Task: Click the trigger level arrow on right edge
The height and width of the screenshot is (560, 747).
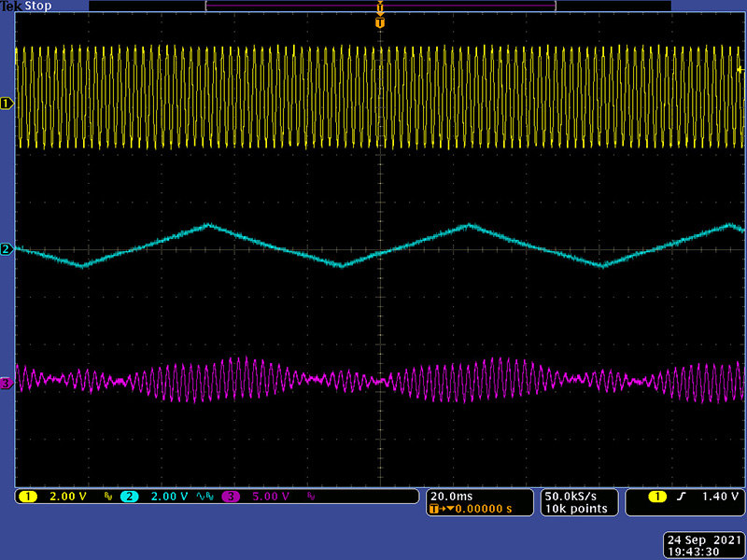Action: (741, 70)
